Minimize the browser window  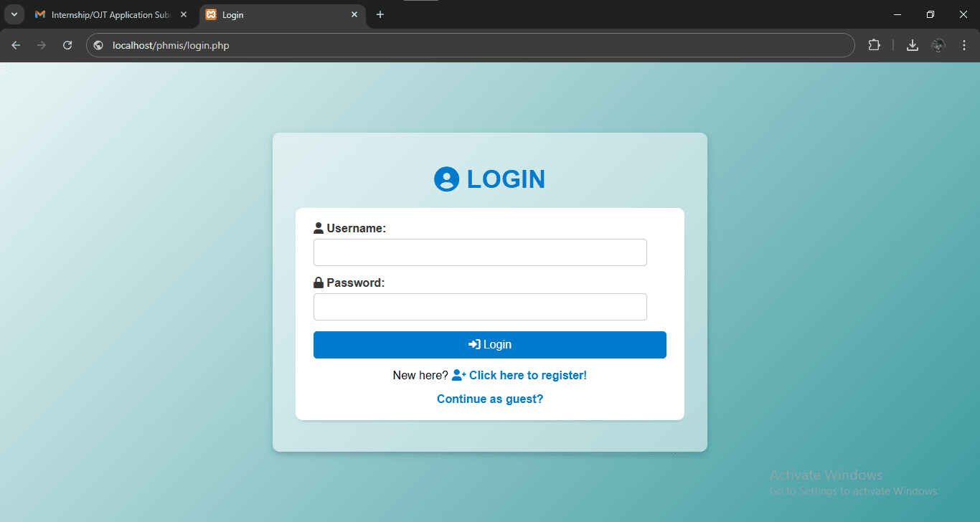[897, 14]
